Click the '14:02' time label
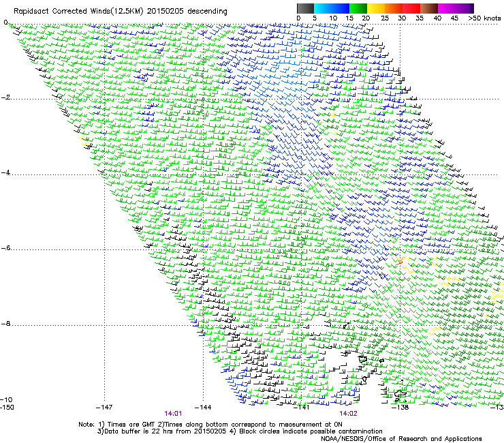The height and width of the screenshot is (443, 504). pyautogui.click(x=348, y=414)
